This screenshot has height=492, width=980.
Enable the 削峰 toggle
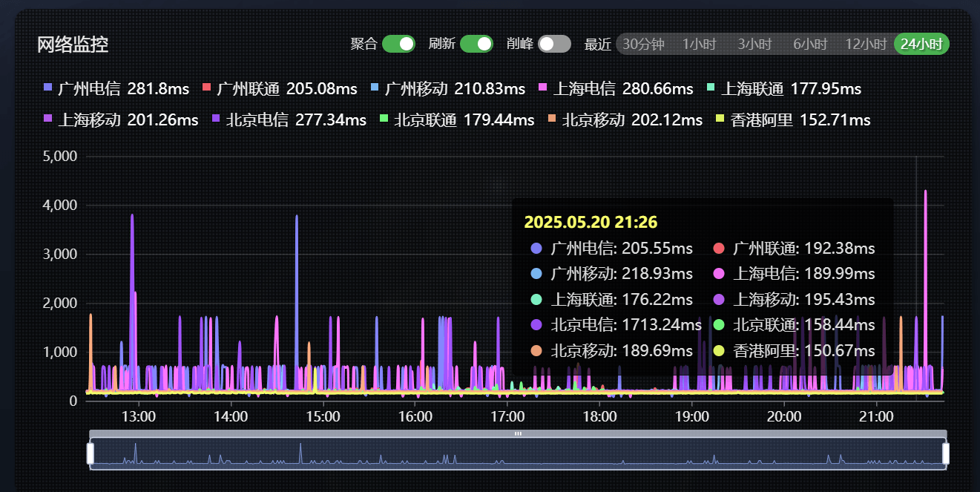[554, 44]
